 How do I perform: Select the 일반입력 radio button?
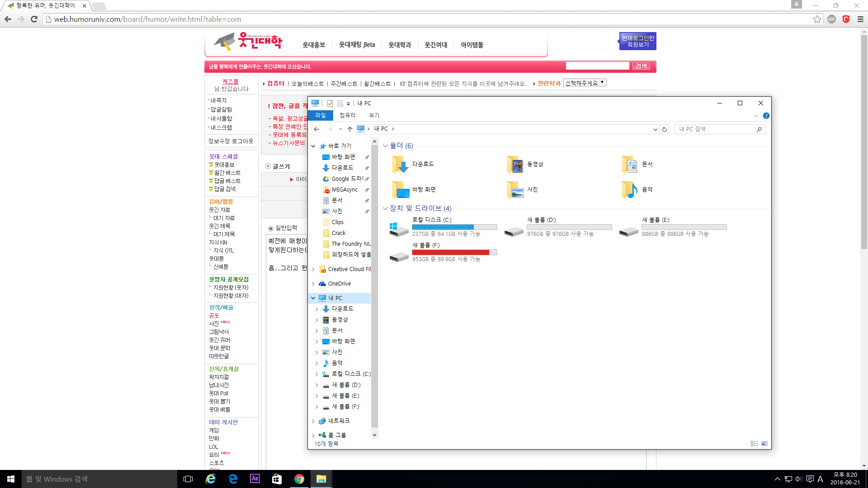click(x=271, y=228)
